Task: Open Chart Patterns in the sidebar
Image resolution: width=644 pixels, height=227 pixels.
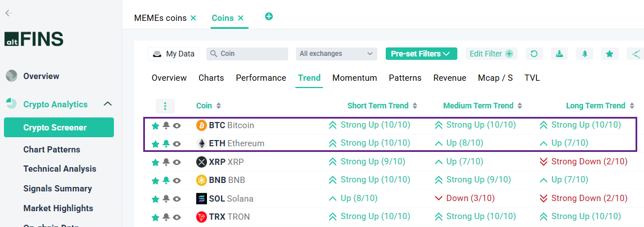Action: pyautogui.click(x=51, y=150)
